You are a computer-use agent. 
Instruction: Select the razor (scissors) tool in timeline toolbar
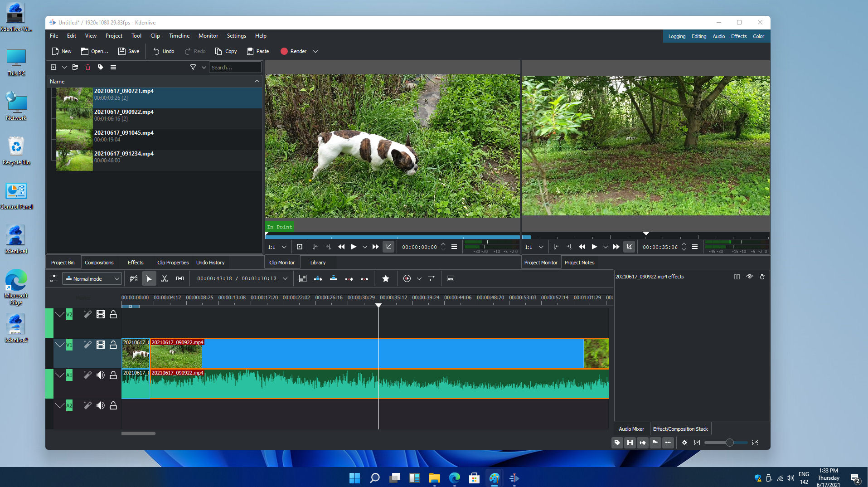[x=165, y=278]
